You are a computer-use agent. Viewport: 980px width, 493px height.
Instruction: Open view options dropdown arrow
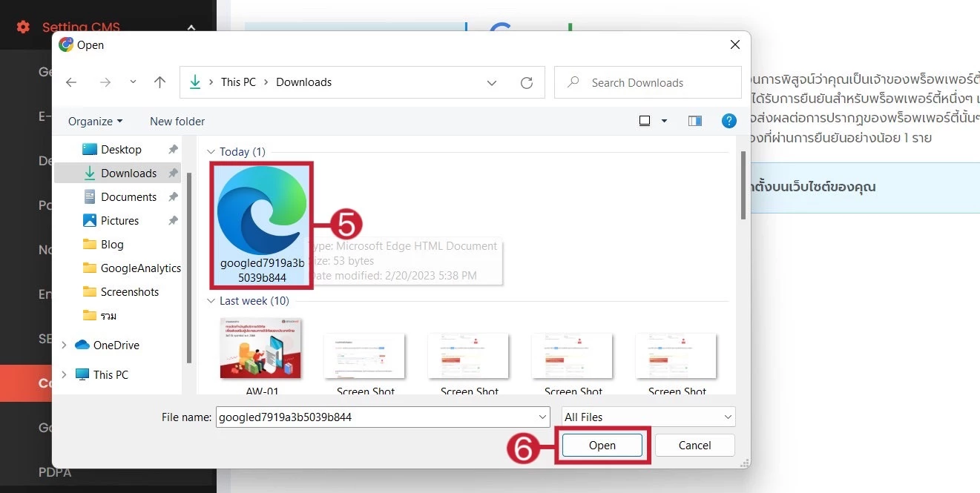click(664, 121)
